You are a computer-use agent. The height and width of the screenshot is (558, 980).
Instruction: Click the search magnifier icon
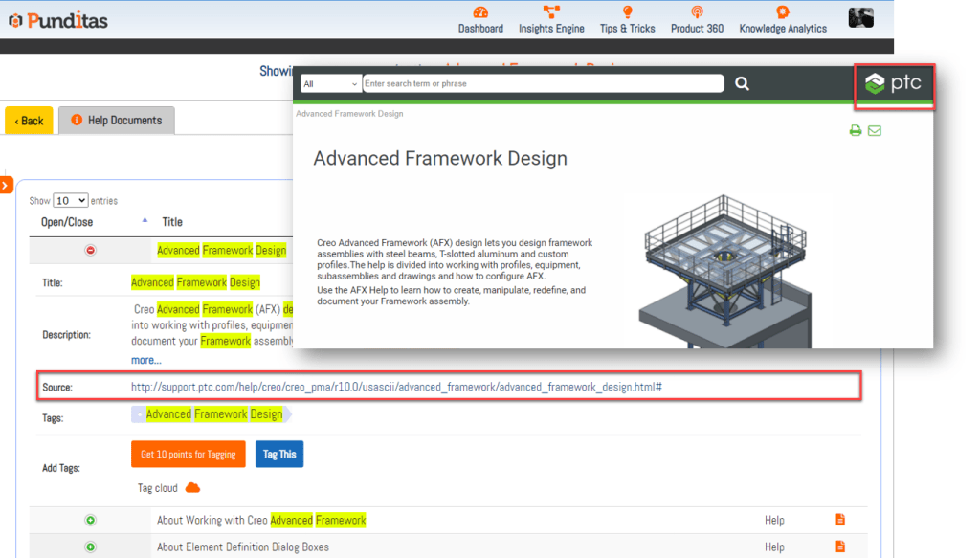click(x=742, y=84)
